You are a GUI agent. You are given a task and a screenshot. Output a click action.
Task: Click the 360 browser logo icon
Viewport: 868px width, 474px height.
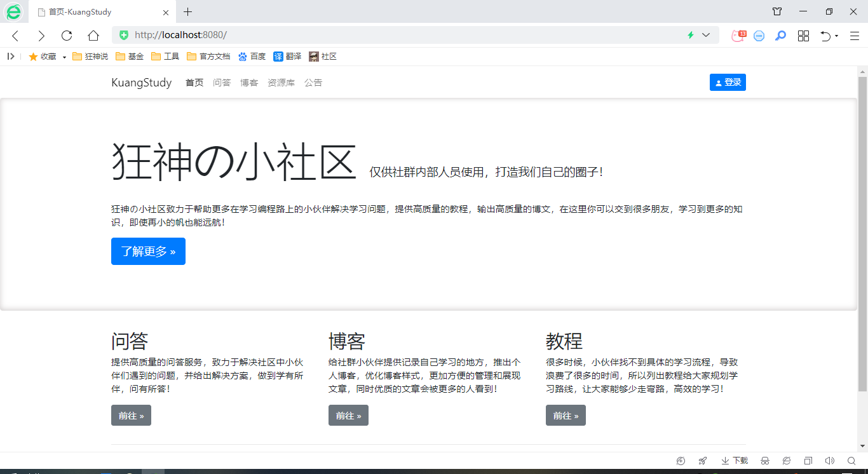[x=13, y=11]
